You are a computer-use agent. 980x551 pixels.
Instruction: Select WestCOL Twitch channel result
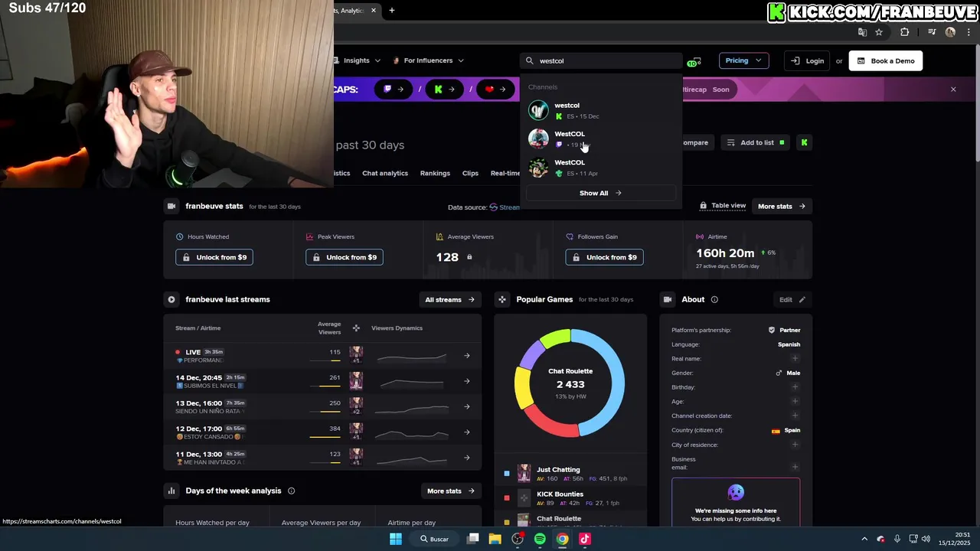[x=599, y=139]
